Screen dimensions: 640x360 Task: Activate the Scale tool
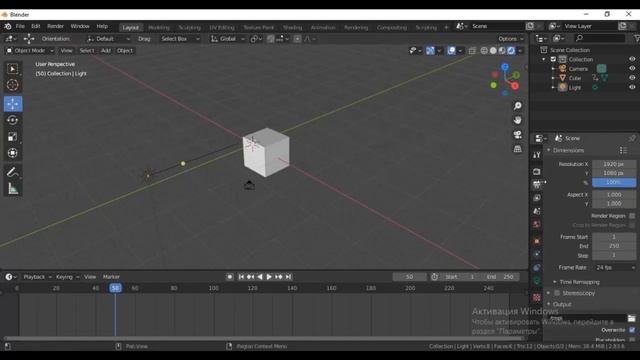pos(13,137)
